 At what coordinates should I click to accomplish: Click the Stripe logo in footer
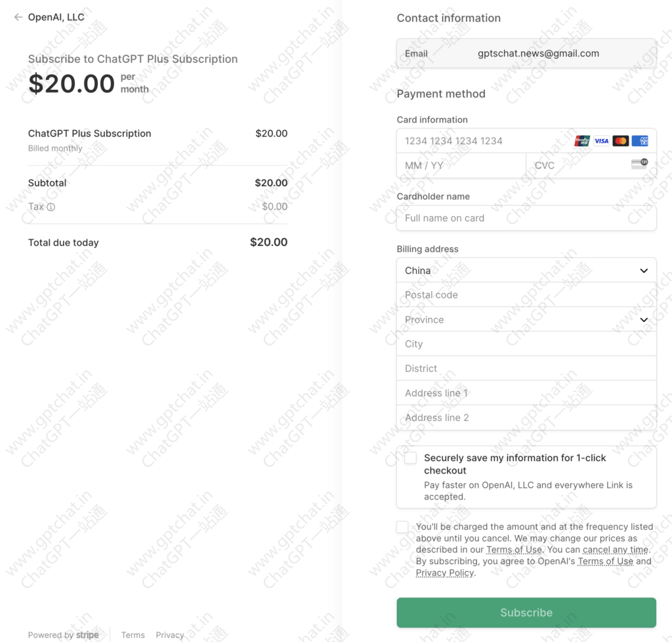87,635
